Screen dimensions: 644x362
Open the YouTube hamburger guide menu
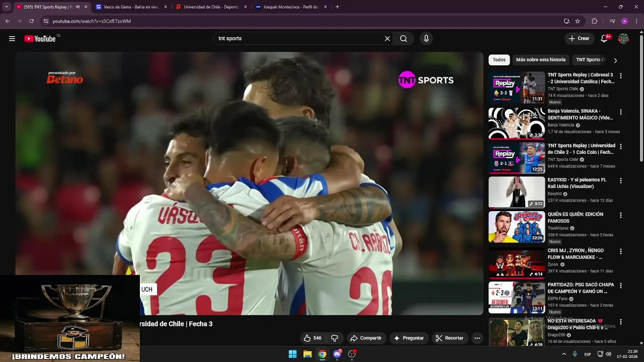(12, 39)
